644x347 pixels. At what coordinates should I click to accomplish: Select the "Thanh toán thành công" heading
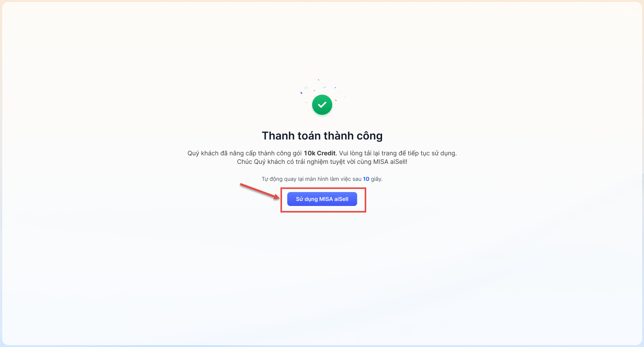click(x=322, y=136)
